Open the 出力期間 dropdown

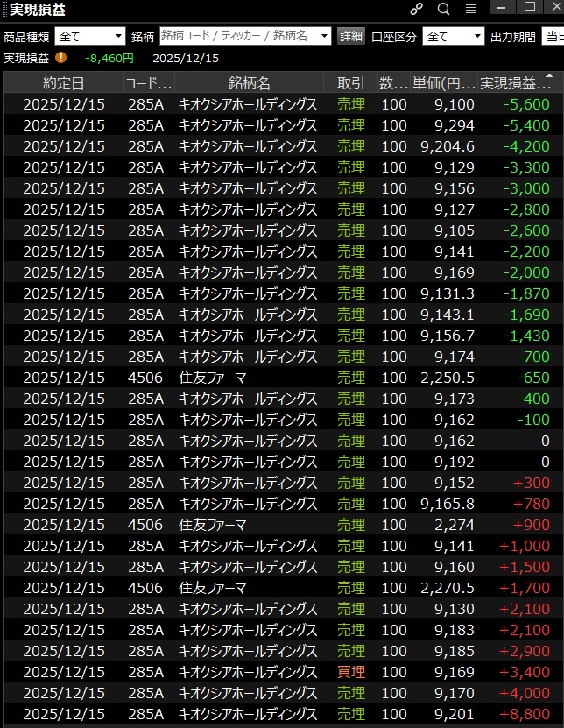click(552, 37)
